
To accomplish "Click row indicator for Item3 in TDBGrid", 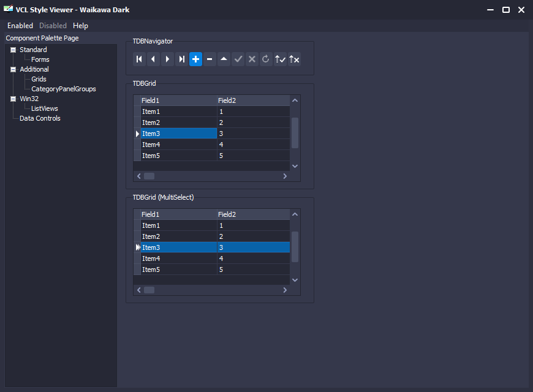I will tap(137, 134).
